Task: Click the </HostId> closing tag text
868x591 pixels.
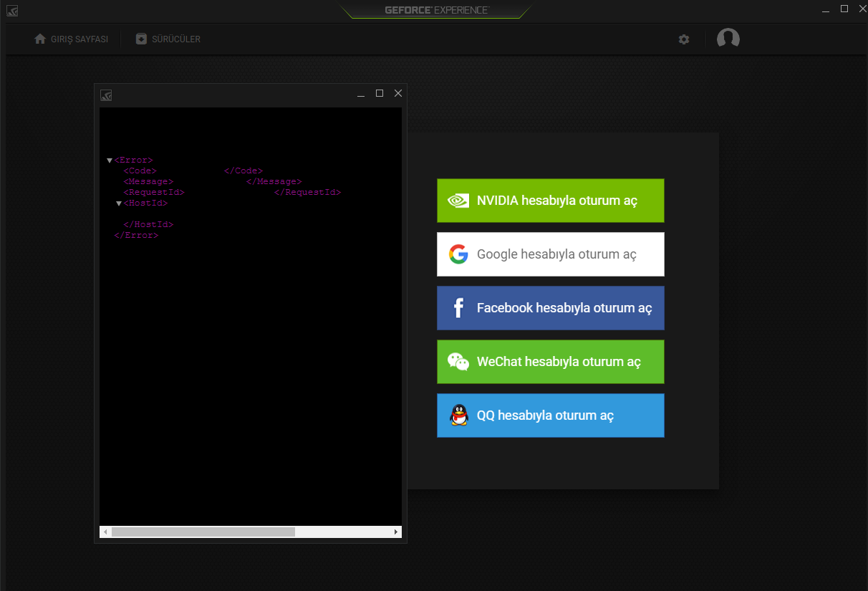Action: 148,225
